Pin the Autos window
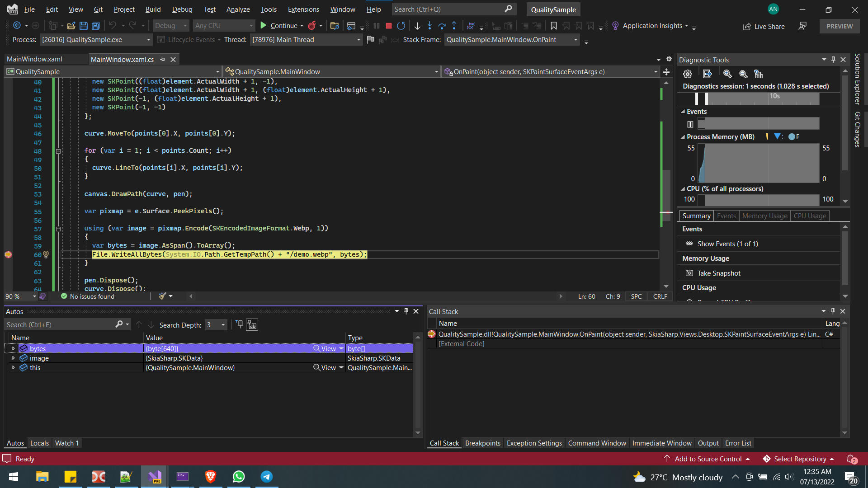The image size is (868, 488). [406, 311]
